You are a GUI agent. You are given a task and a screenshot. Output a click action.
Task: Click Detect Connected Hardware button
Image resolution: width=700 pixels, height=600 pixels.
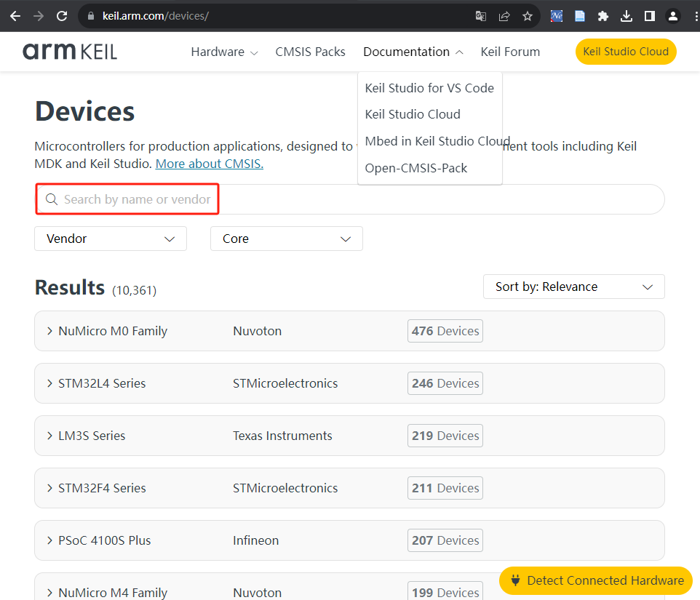tap(596, 580)
